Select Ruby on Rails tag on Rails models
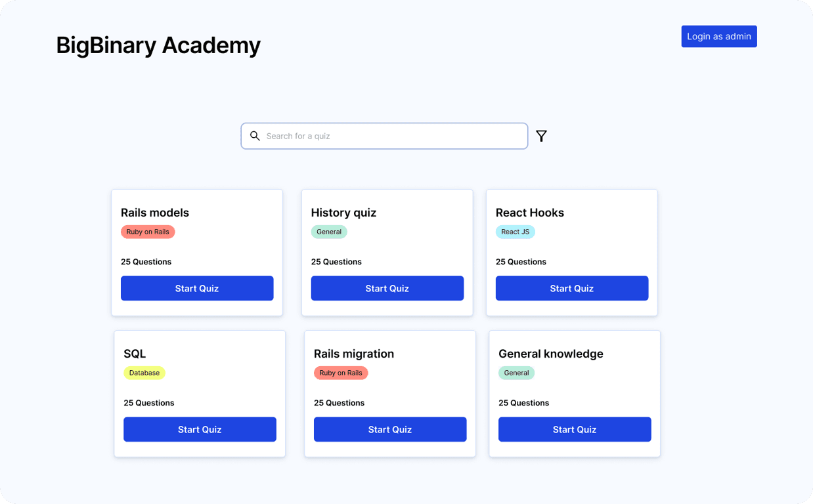Image resolution: width=813 pixels, height=504 pixels. click(148, 232)
